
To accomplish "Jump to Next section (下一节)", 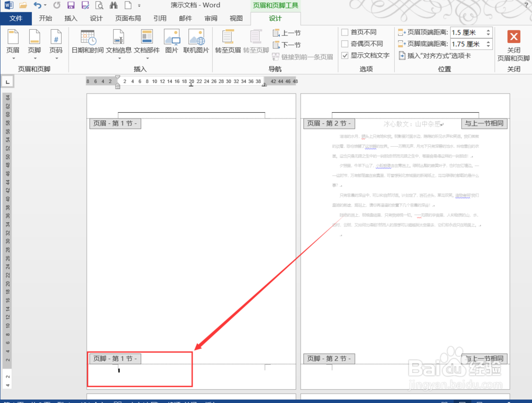I will click(289, 45).
